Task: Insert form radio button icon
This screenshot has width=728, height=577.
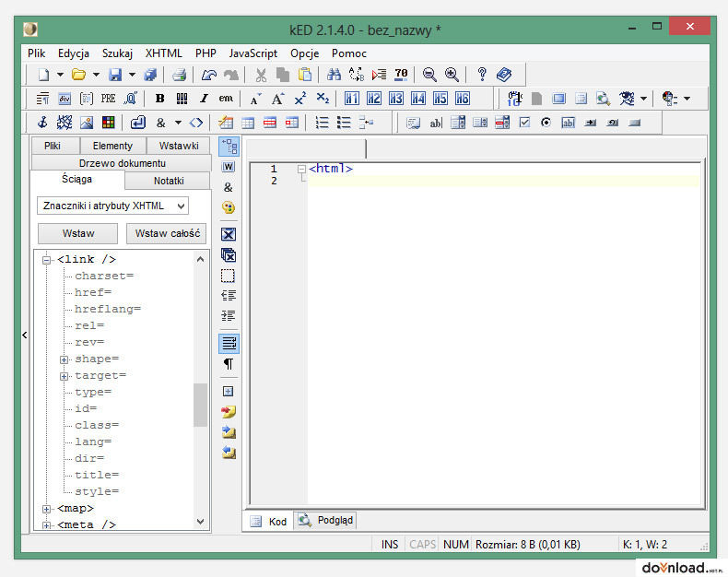Action: pos(546,123)
